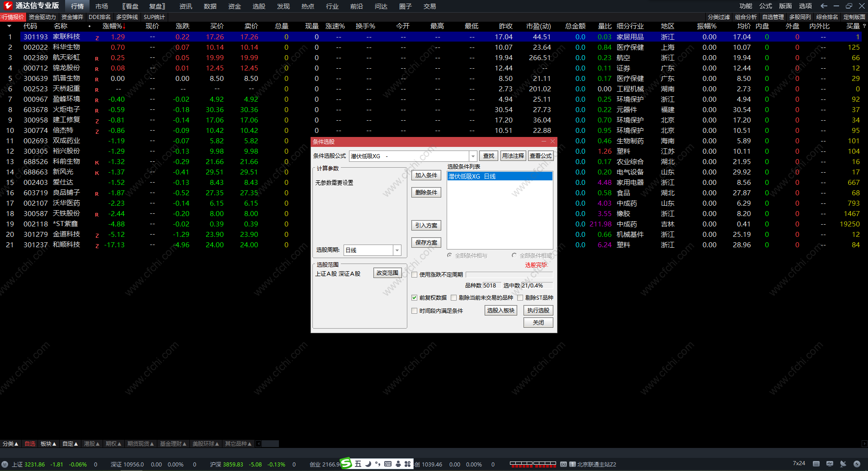Uncheck the 前复权数据 checkbox
868x471 pixels.
click(414, 298)
